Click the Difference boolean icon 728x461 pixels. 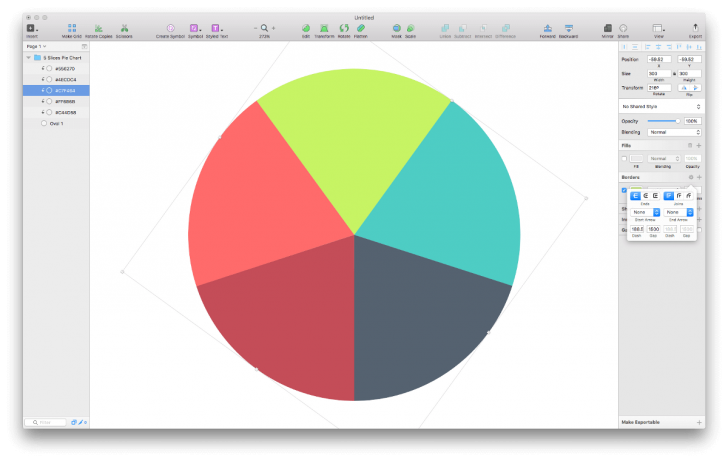coord(506,28)
